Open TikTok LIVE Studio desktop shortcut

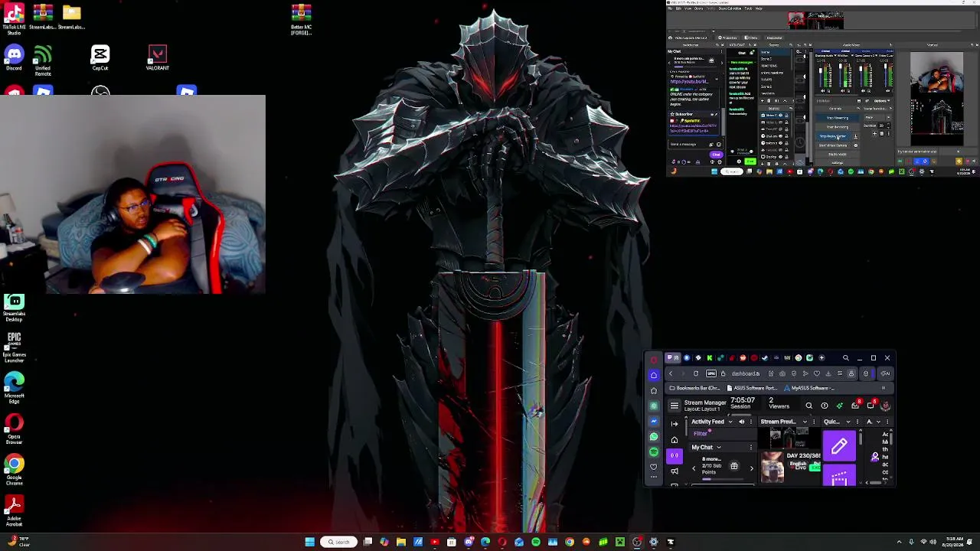(14, 18)
